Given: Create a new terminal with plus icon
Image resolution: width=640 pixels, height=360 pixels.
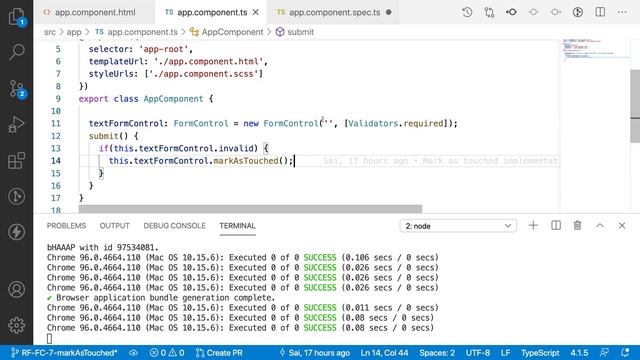Looking at the screenshot, I should click(533, 225).
